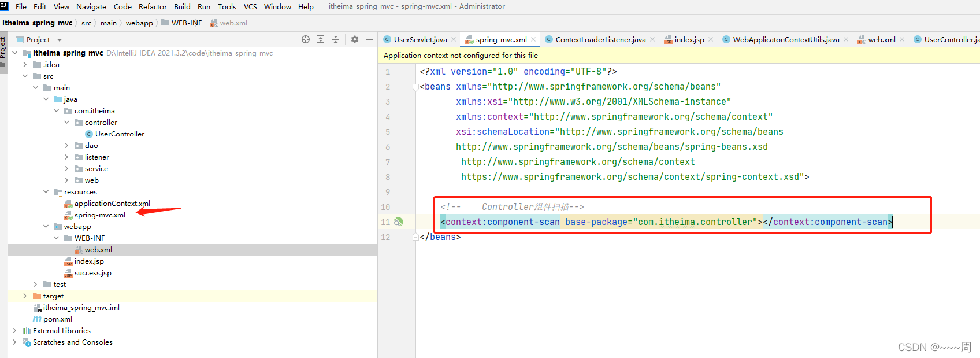Select applicationContext.xml in tree
980x358 pixels.
[112, 203]
